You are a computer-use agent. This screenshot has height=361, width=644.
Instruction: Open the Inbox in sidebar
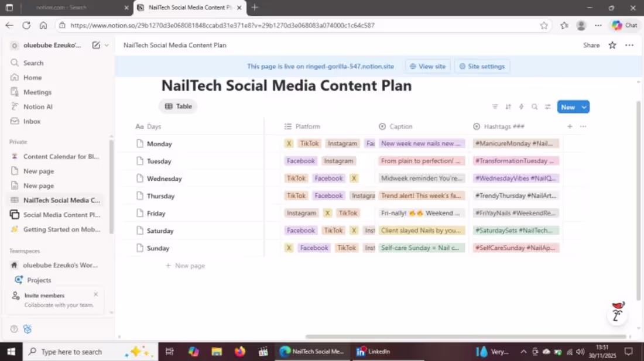(x=32, y=122)
